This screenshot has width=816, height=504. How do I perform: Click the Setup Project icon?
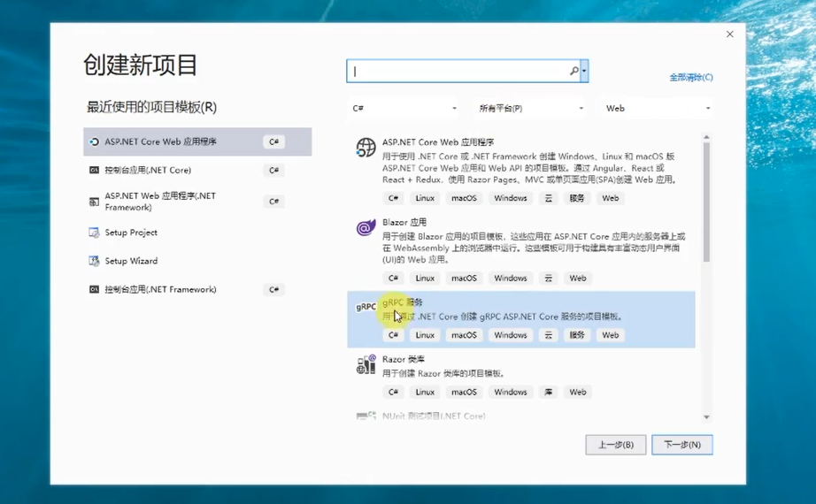click(x=94, y=233)
